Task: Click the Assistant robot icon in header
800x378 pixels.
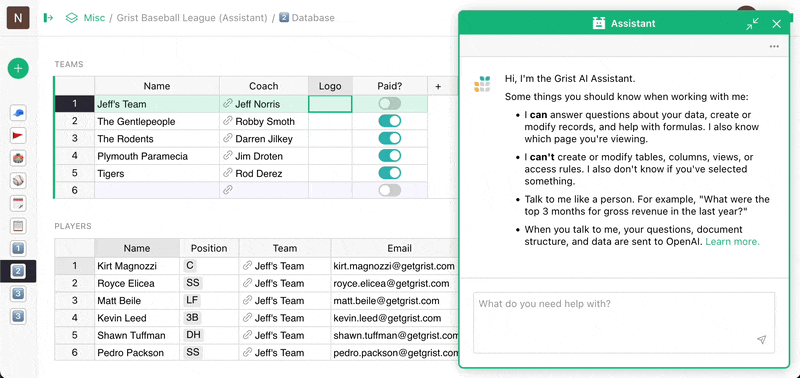Action: [598, 23]
